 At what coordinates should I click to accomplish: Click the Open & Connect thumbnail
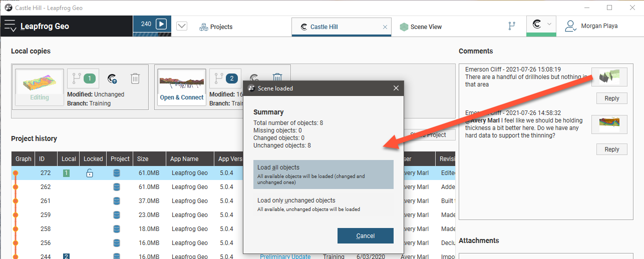click(x=182, y=86)
